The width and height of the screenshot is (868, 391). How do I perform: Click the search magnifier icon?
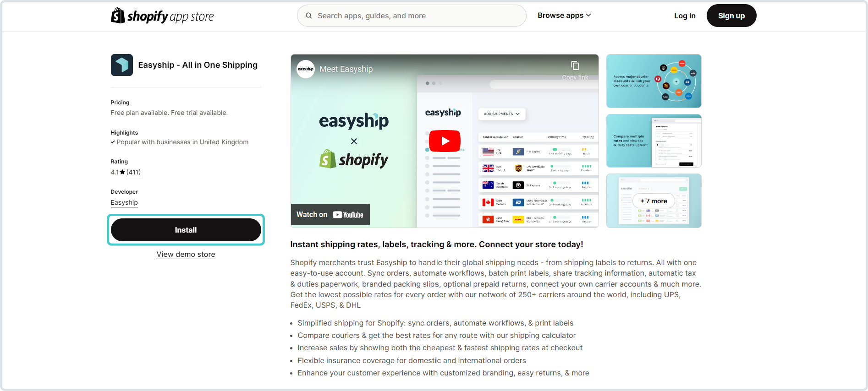pyautogui.click(x=309, y=16)
